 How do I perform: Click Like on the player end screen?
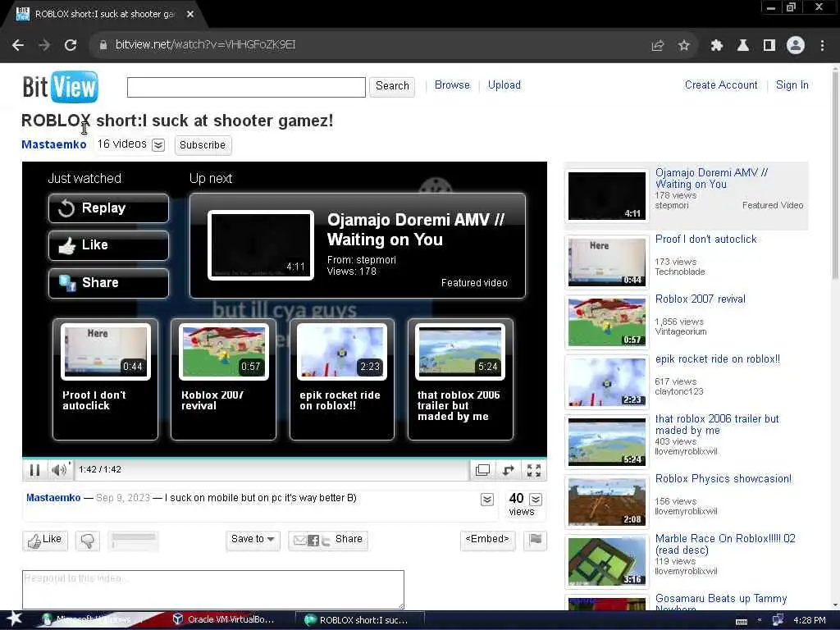pos(108,245)
